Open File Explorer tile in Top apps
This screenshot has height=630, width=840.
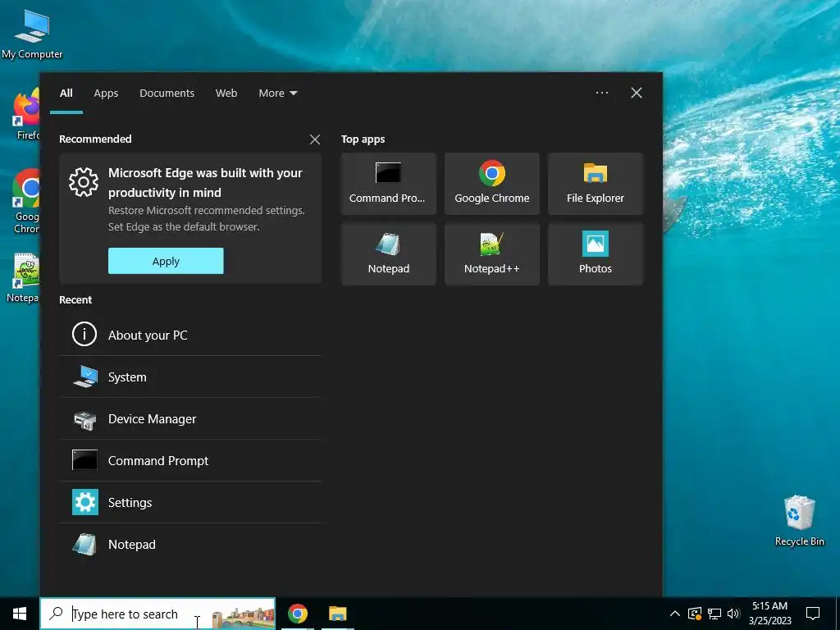click(x=596, y=184)
